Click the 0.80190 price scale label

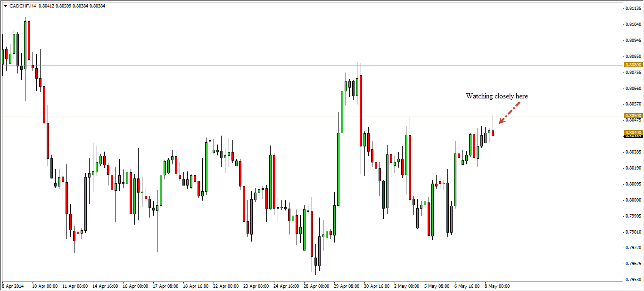click(x=634, y=168)
